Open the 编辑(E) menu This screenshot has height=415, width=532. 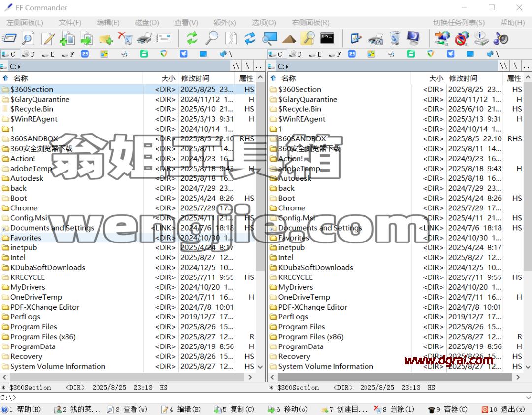108,22
